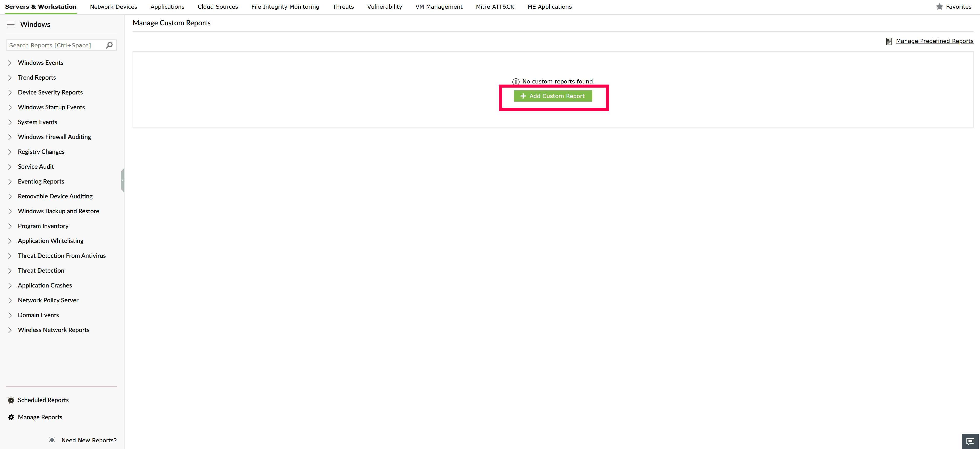Open the Mitre ATT&CK tab

(494, 6)
